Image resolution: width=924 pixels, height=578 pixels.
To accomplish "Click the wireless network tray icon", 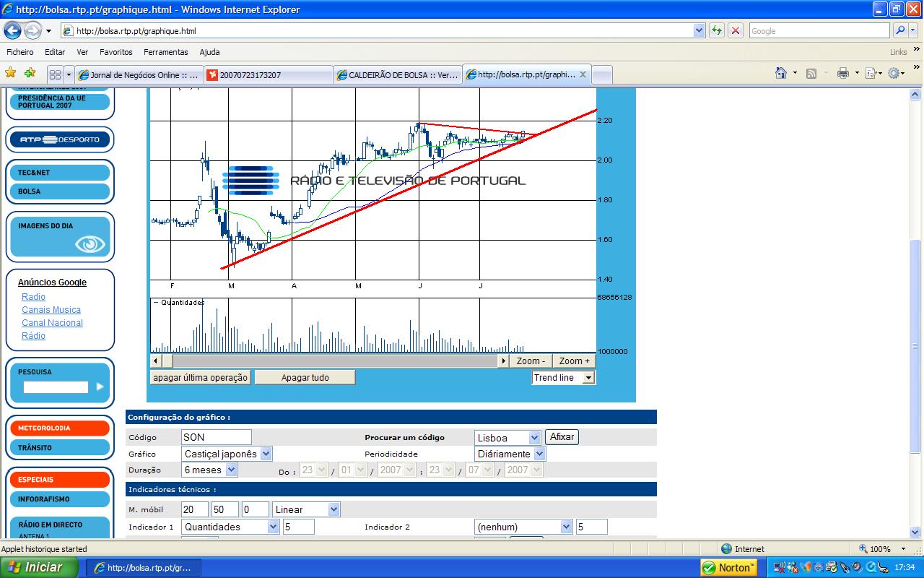I will (x=780, y=568).
